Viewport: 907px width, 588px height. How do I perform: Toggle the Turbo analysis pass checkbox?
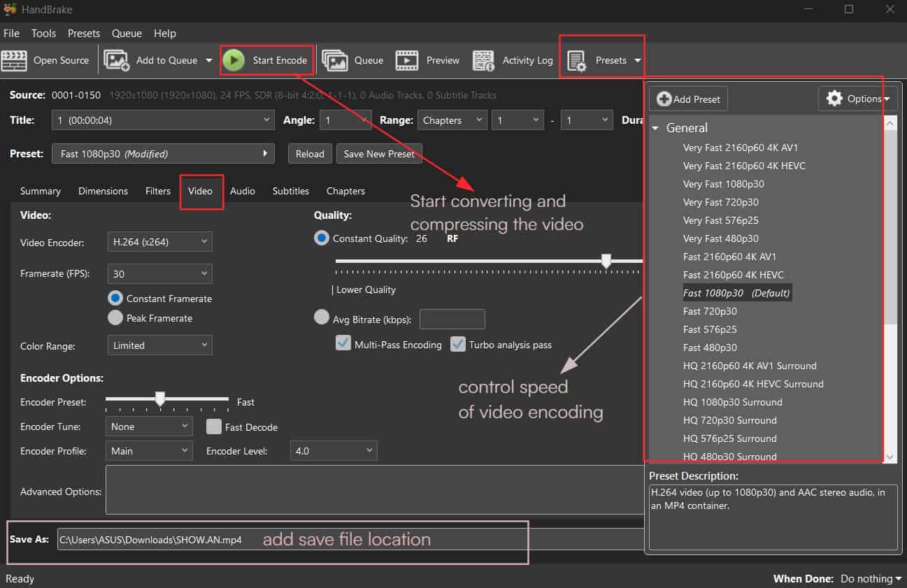click(457, 344)
